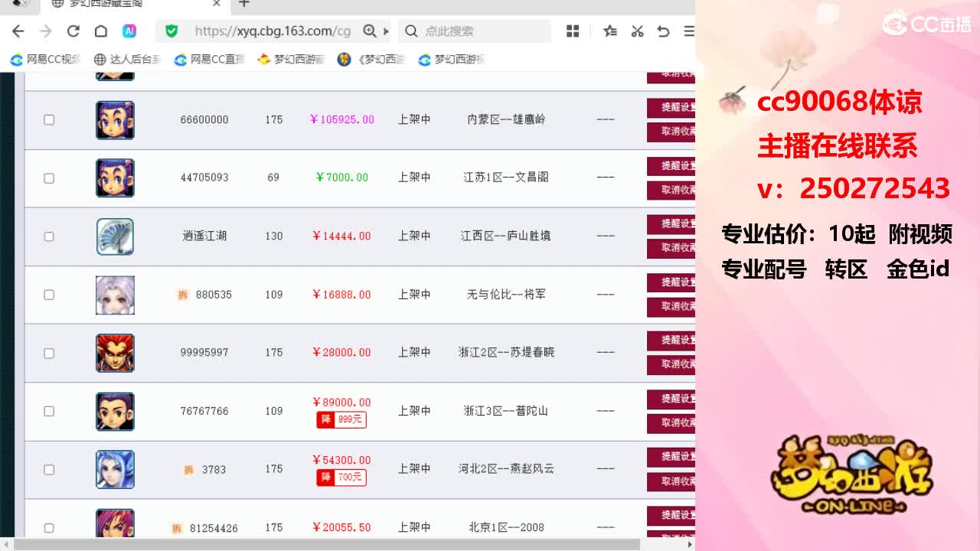Open the favorites star list
Viewport: 980px width, 551px height.
pos(610,31)
